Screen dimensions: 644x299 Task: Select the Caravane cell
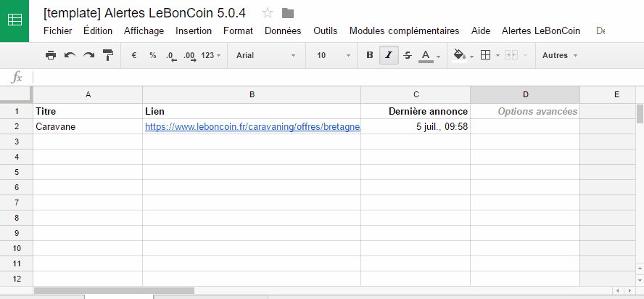(x=88, y=126)
